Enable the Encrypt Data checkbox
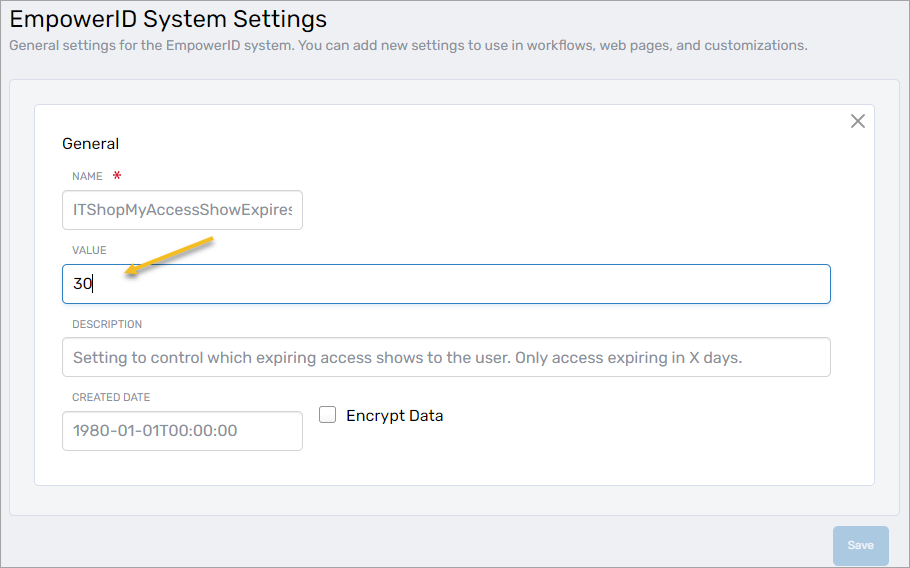The width and height of the screenshot is (910, 568). [x=327, y=415]
